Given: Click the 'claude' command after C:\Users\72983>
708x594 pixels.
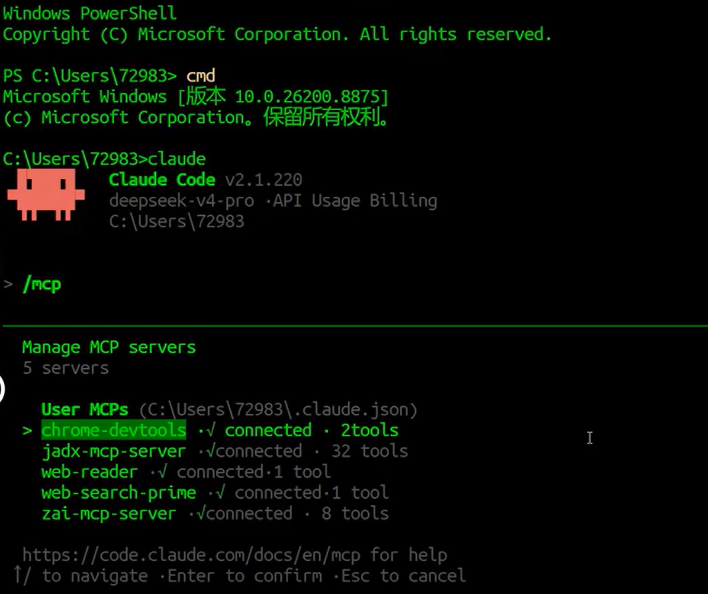Looking at the screenshot, I should 177,159.
